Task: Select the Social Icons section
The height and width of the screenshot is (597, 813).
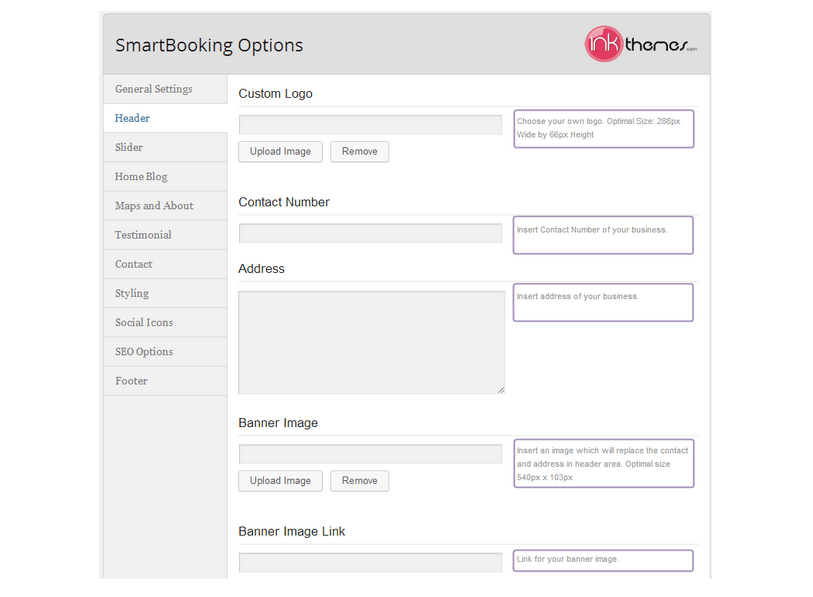Action: click(142, 322)
